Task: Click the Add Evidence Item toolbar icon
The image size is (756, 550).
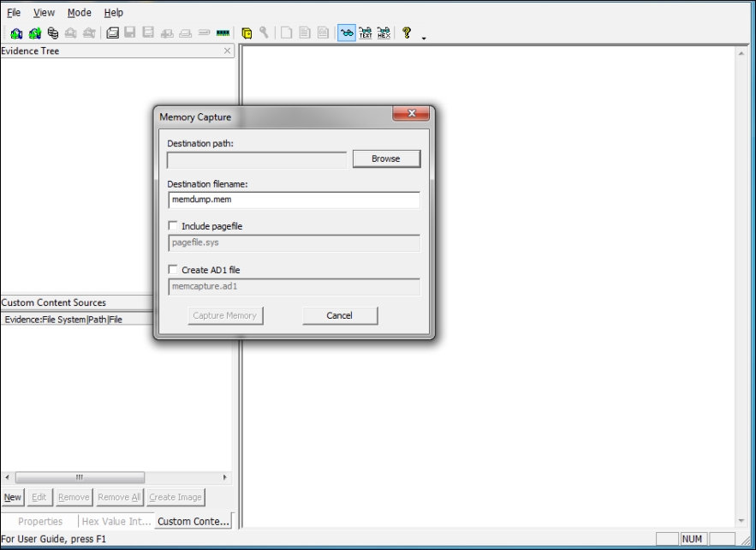Action: 16,33
